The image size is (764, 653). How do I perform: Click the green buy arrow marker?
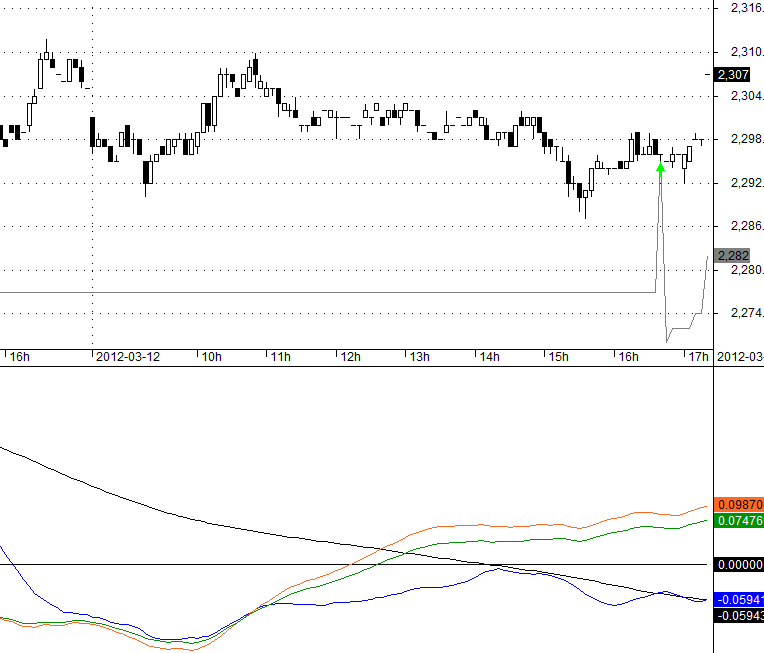point(660,169)
